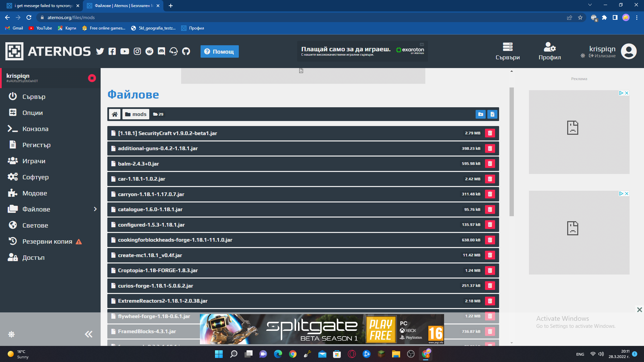Delete curios-forge-1.18.1-5.0.6.2.jar file
This screenshot has height=362, width=644.
490,286
